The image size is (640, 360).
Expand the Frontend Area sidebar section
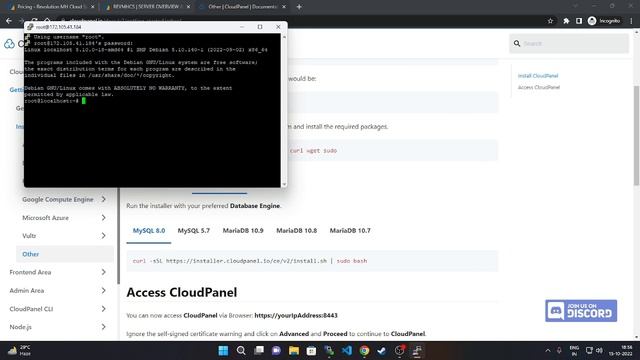coord(104,272)
